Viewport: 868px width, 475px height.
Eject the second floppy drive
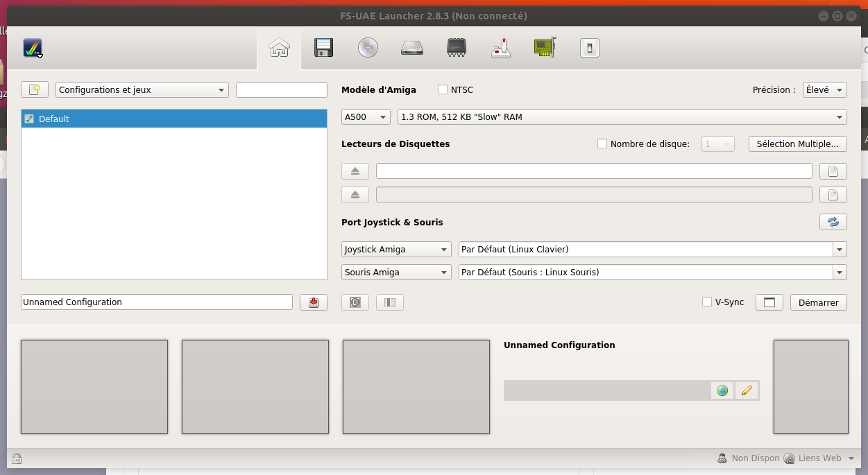(355, 195)
